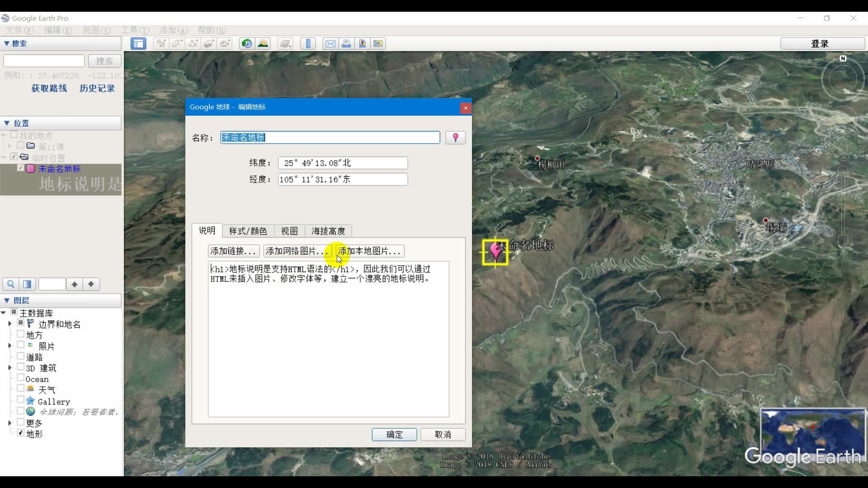Click the magnifier search icon in Places panel
Image resolution: width=868 pixels, height=488 pixels.
click(x=11, y=284)
